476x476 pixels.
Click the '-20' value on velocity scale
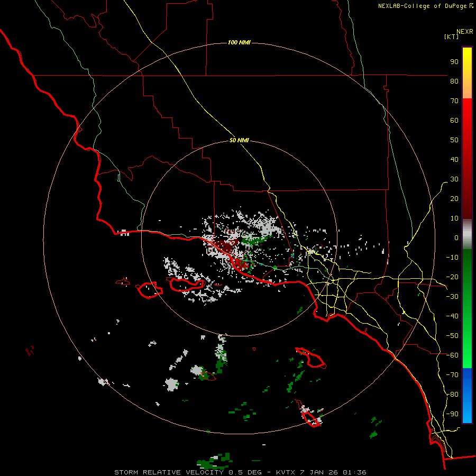pyautogui.click(x=452, y=277)
